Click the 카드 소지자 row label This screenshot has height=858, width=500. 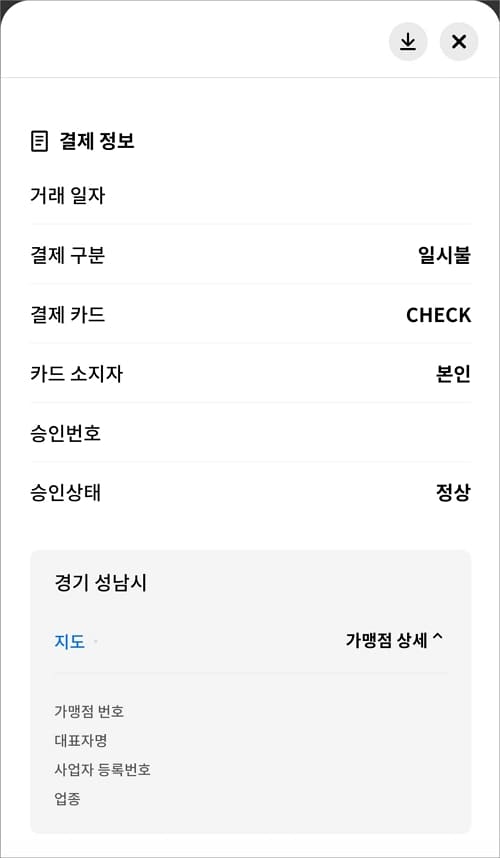77,374
